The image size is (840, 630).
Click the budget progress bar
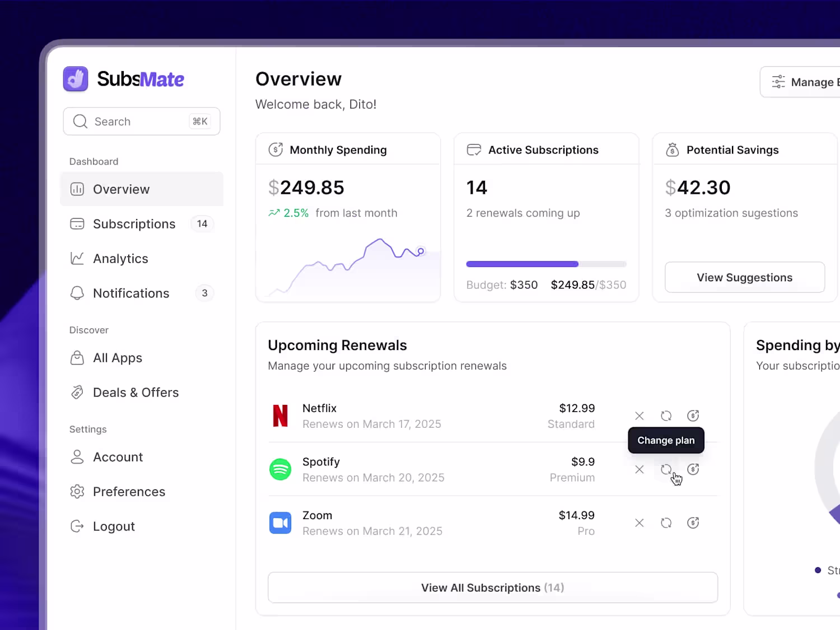coord(547,264)
